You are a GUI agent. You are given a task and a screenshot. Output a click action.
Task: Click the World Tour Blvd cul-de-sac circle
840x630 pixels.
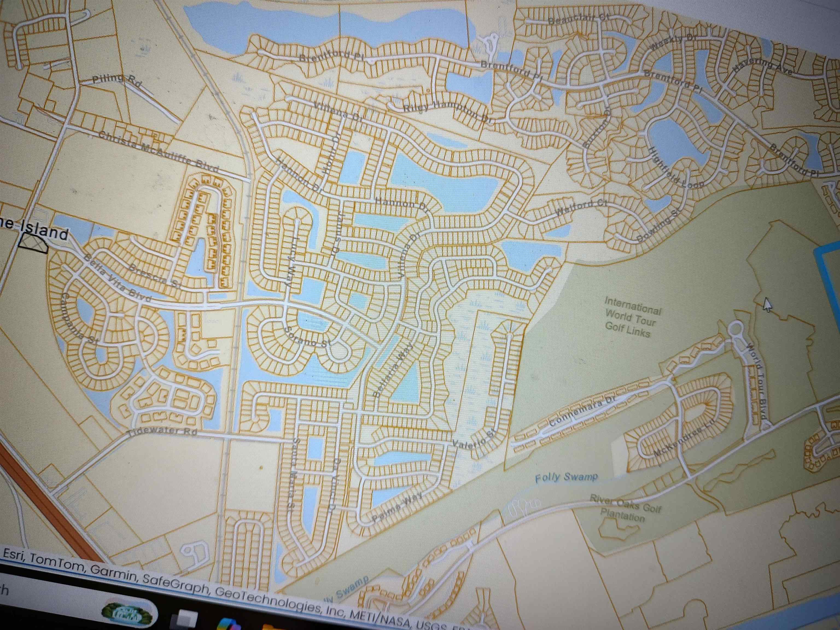click(x=736, y=328)
